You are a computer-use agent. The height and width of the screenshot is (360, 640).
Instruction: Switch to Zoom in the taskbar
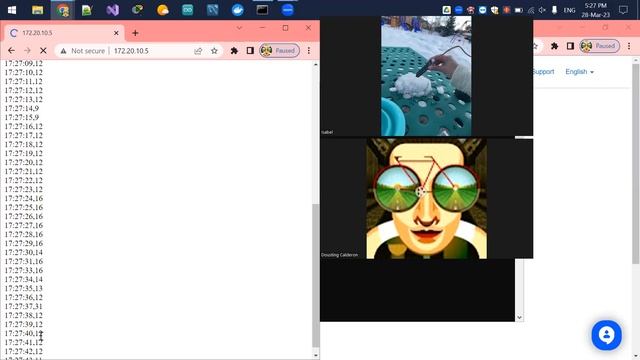(x=287, y=10)
